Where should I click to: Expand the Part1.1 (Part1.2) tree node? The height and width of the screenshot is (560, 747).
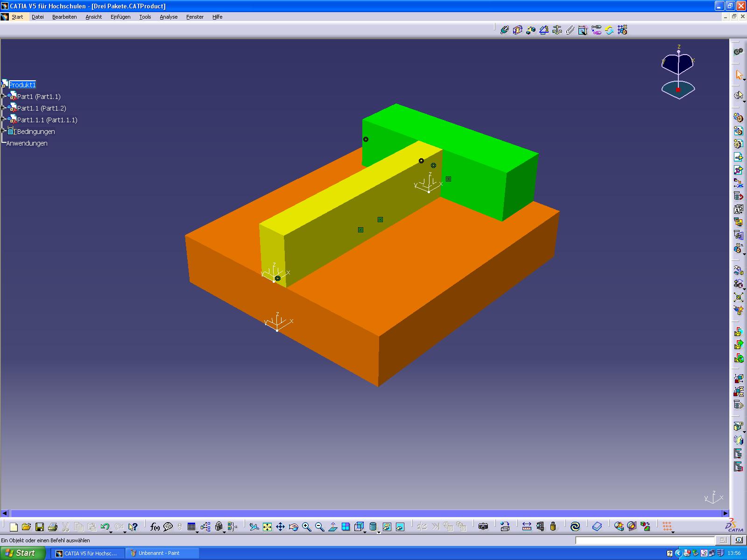coord(3,108)
